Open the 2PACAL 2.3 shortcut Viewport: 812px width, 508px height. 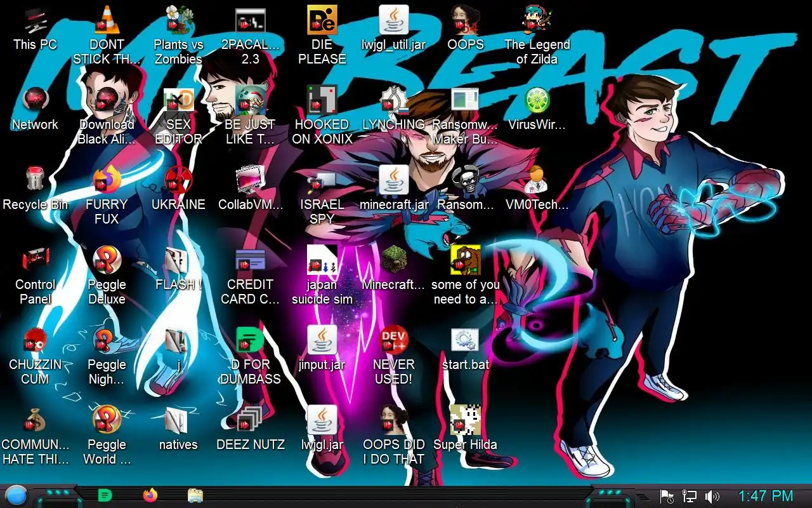pos(251,21)
